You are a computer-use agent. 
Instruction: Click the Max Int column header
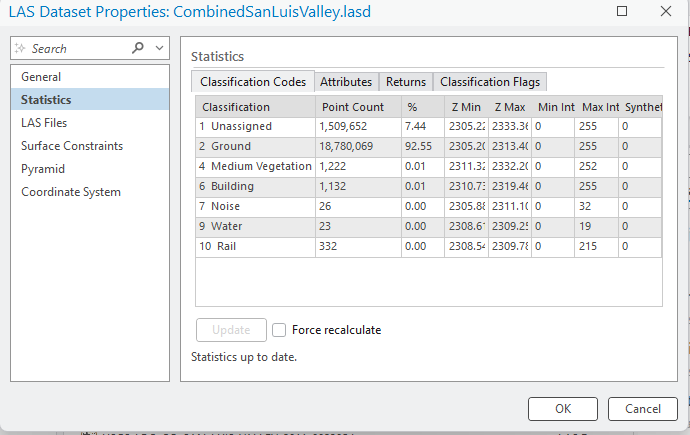(596, 107)
